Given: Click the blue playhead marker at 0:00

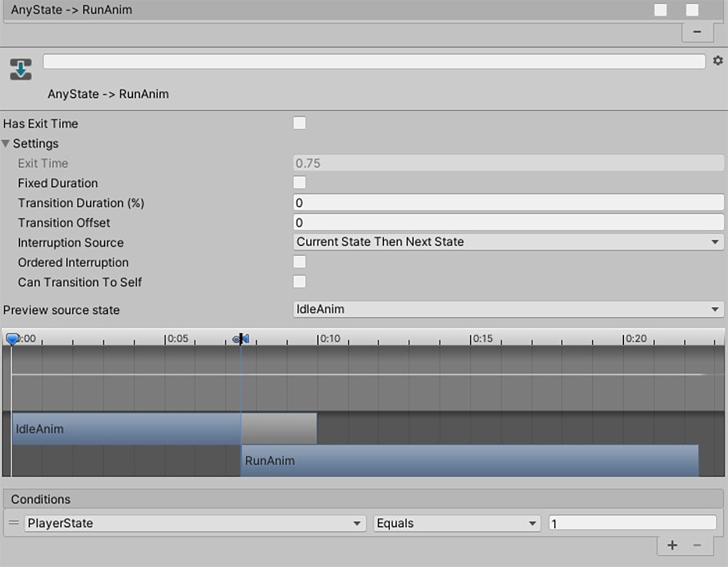Looking at the screenshot, I should click(x=12, y=339).
